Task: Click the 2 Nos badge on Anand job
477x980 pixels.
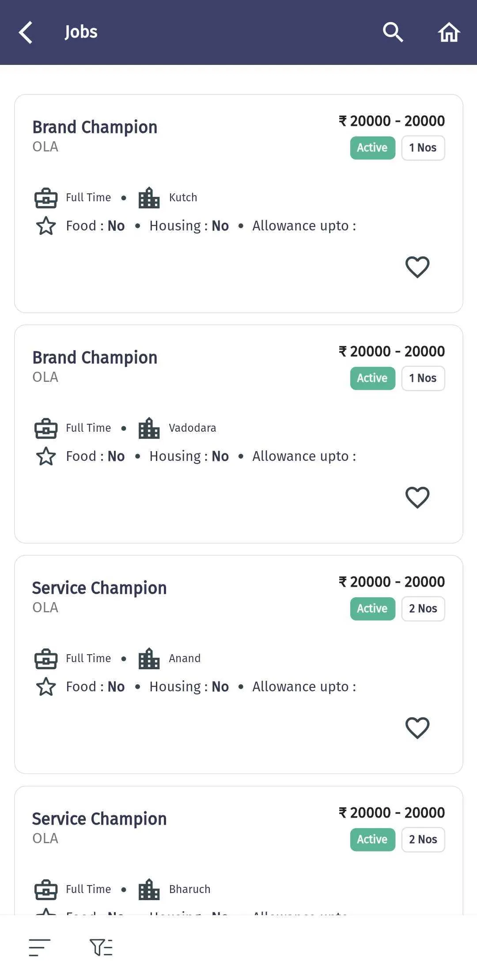Action: click(x=423, y=609)
